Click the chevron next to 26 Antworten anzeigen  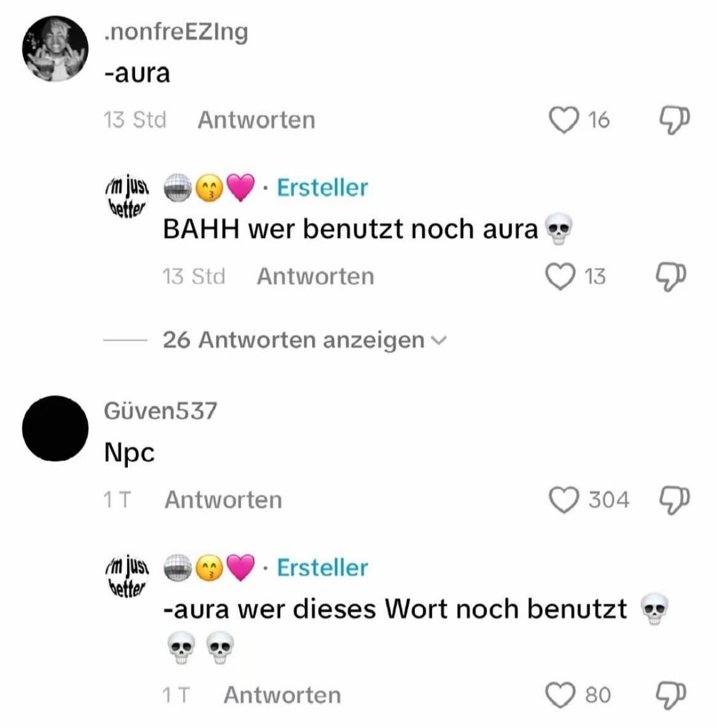coord(439,341)
